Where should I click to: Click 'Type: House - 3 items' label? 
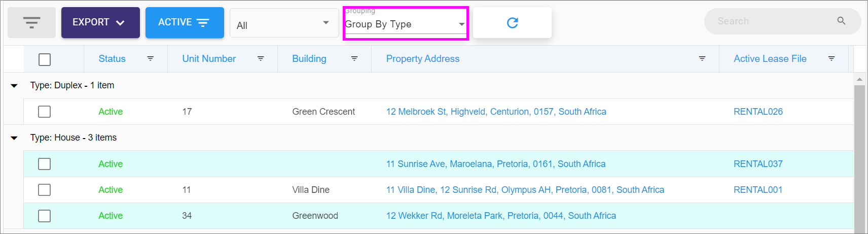(x=74, y=138)
